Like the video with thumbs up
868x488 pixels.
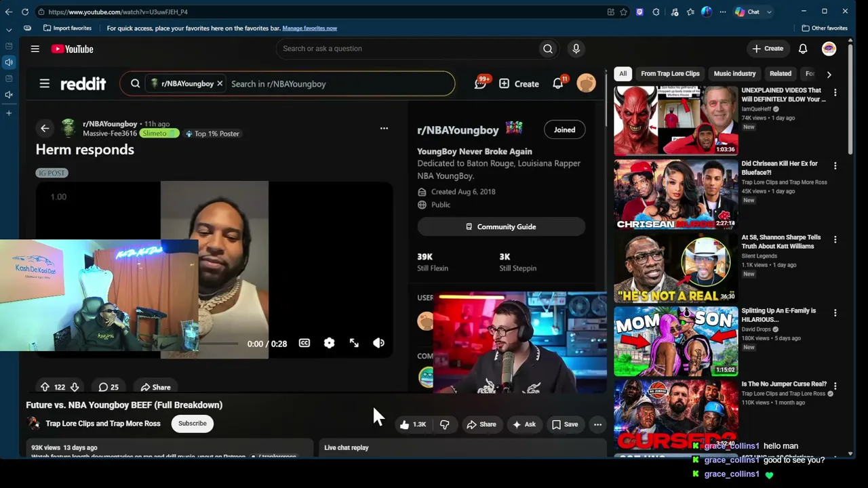coord(412,424)
